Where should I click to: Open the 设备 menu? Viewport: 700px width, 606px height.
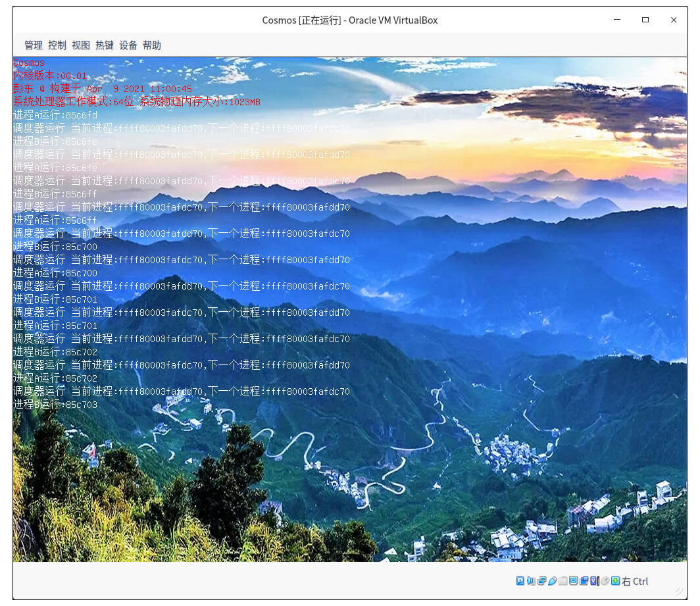pos(128,45)
